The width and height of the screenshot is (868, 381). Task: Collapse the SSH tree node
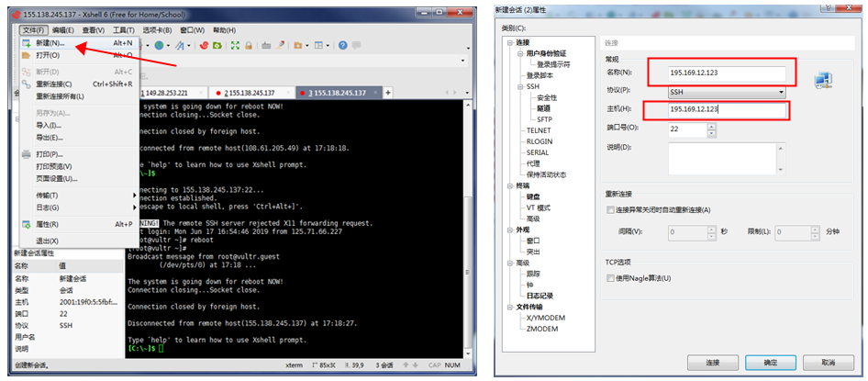(x=518, y=86)
